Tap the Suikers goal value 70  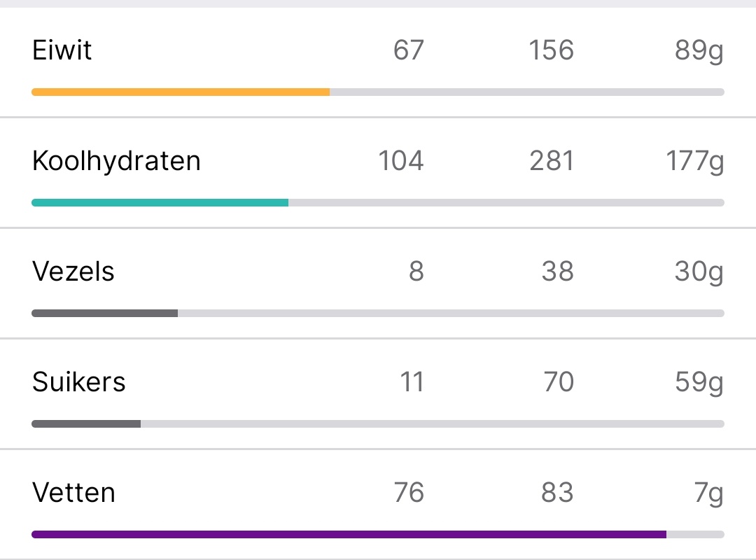pos(558,382)
